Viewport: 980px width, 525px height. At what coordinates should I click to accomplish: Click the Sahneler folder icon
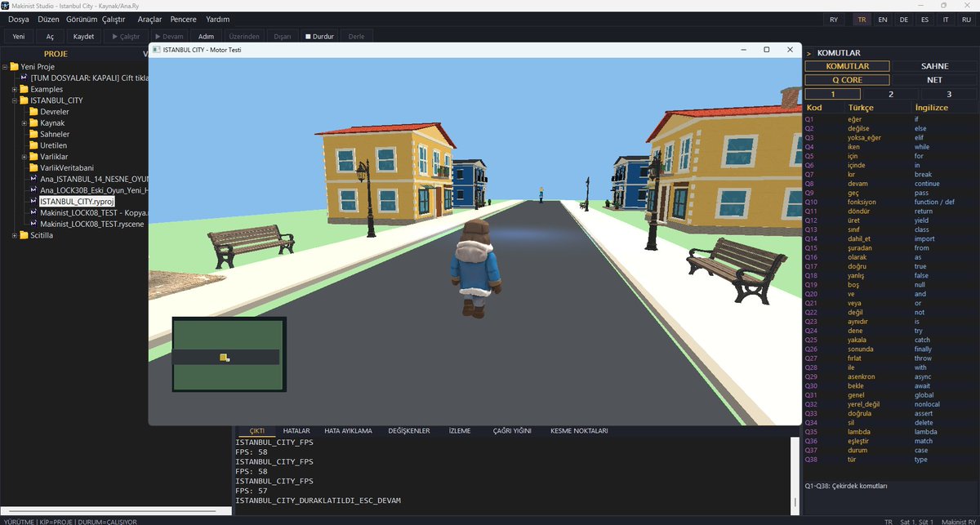(x=33, y=134)
